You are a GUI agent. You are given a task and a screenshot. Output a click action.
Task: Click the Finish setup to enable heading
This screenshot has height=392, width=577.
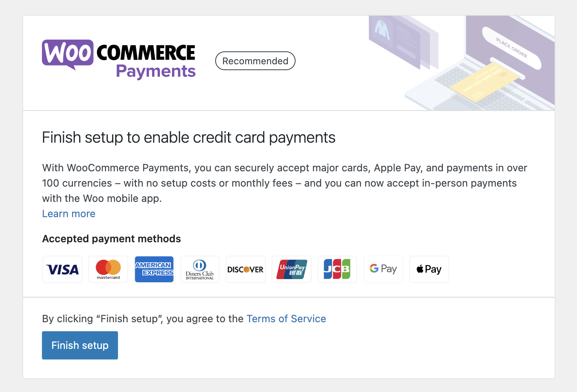click(189, 138)
